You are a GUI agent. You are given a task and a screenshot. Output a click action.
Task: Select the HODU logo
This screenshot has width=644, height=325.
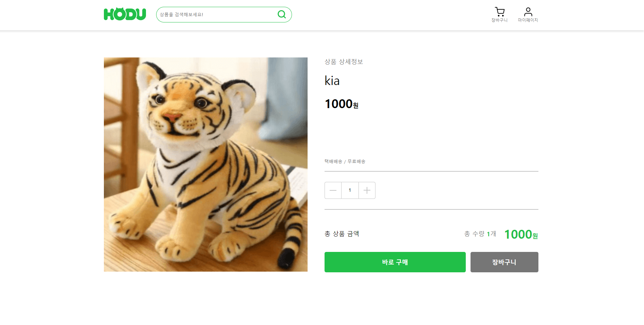point(124,14)
